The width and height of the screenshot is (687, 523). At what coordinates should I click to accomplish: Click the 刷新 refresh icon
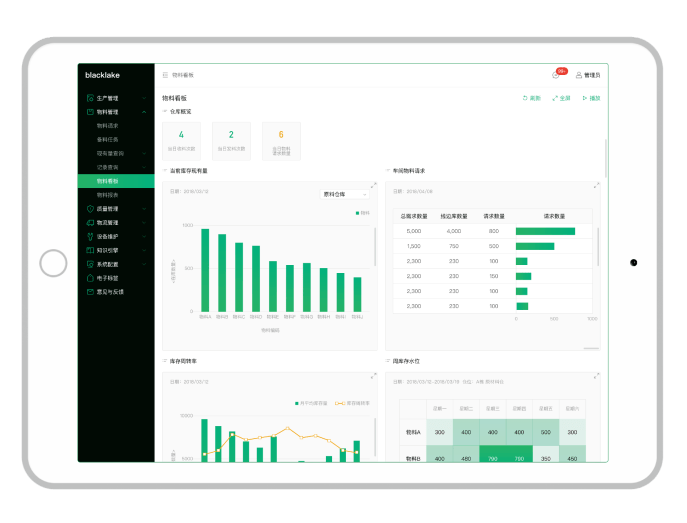[x=531, y=98]
